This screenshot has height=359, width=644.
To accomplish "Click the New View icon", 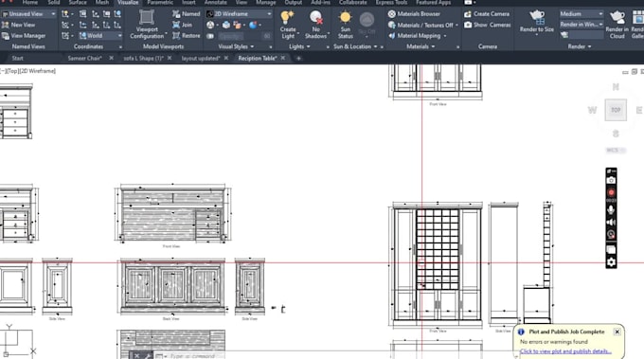I will tap(6, 25).
